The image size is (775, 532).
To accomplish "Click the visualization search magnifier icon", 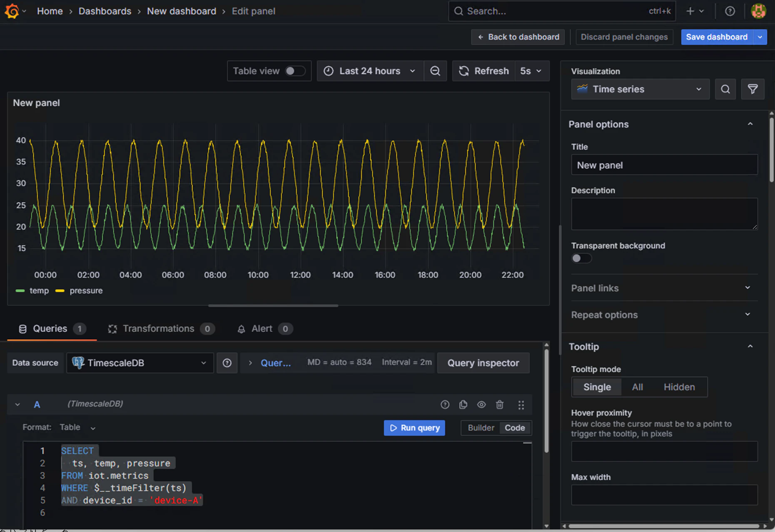I will [x=725, y=89].
